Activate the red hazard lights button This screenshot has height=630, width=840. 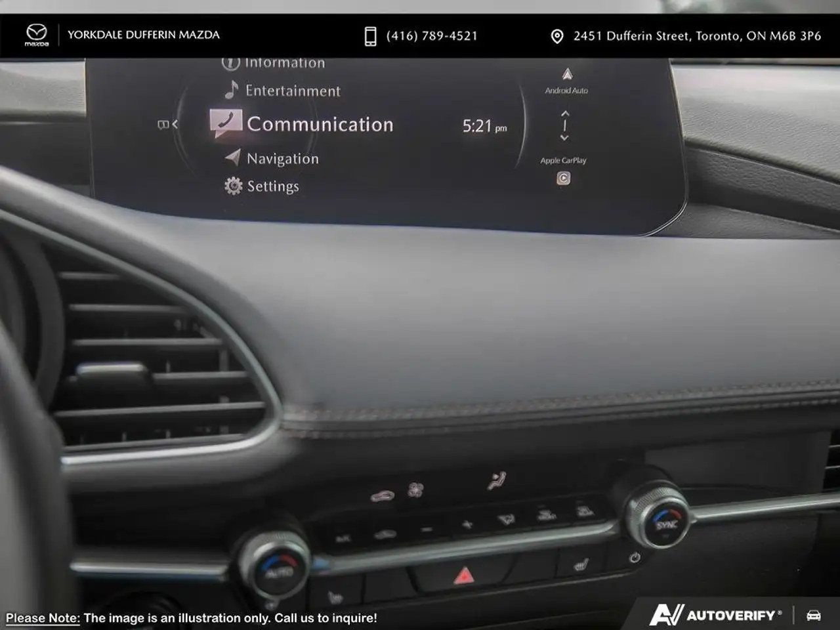464,576
